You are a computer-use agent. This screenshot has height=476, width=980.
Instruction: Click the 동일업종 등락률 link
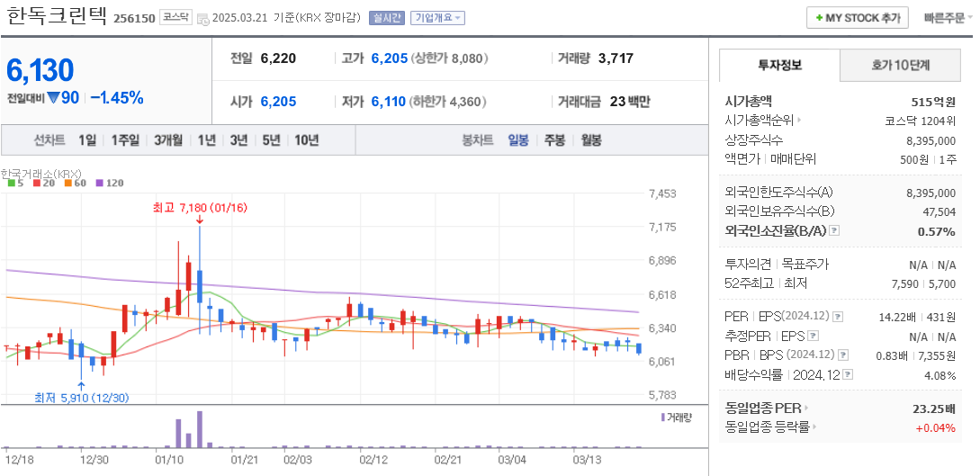point(767,427)
